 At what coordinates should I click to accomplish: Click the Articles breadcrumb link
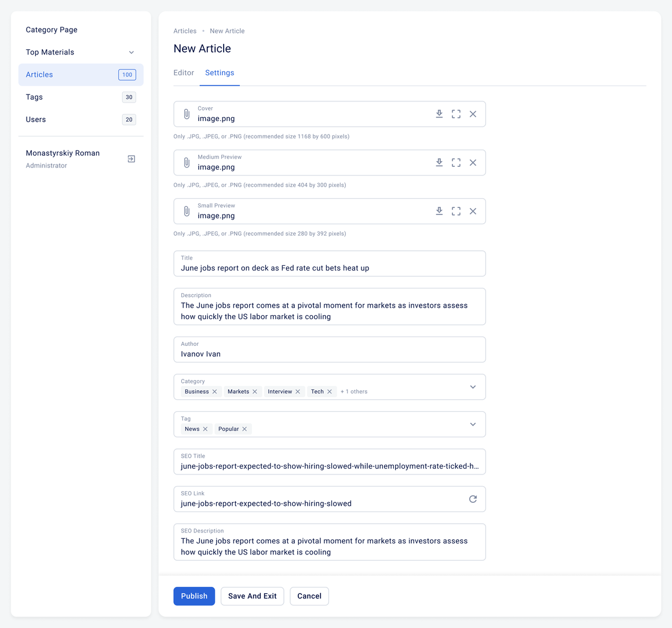(185, 31)
